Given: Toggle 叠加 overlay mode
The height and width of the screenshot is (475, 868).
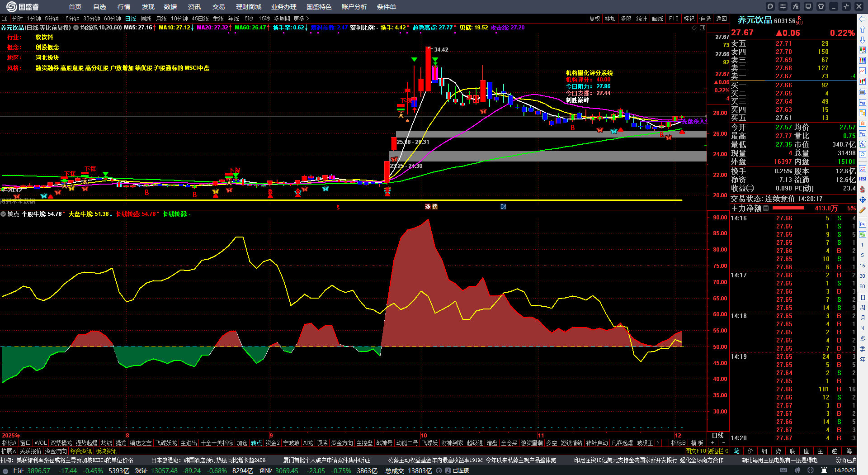Looking at the screenshot, I should click(610, 19).
